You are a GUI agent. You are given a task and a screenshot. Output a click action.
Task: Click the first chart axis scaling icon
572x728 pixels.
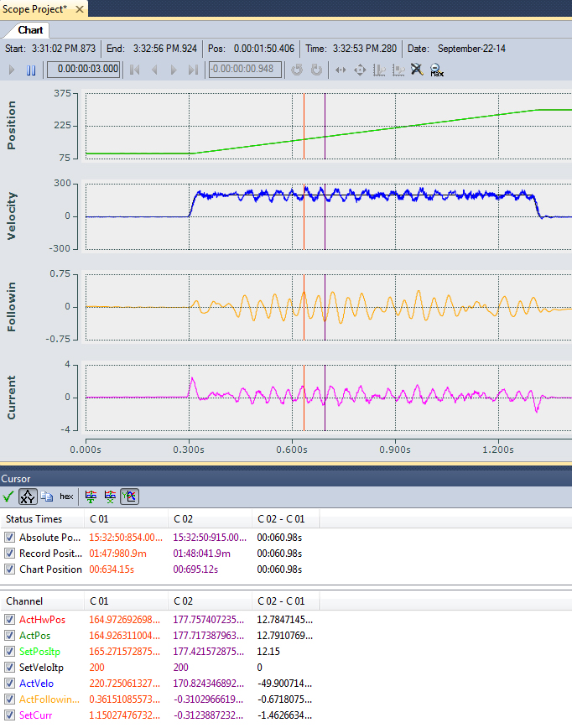tap(379, 70)
